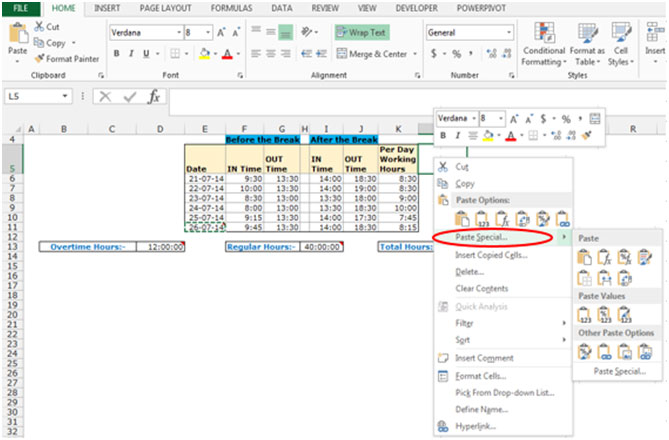Open ribbon font name Verdana dropdown
Viewport: 669px width, 440px height.
pos(179,32)
